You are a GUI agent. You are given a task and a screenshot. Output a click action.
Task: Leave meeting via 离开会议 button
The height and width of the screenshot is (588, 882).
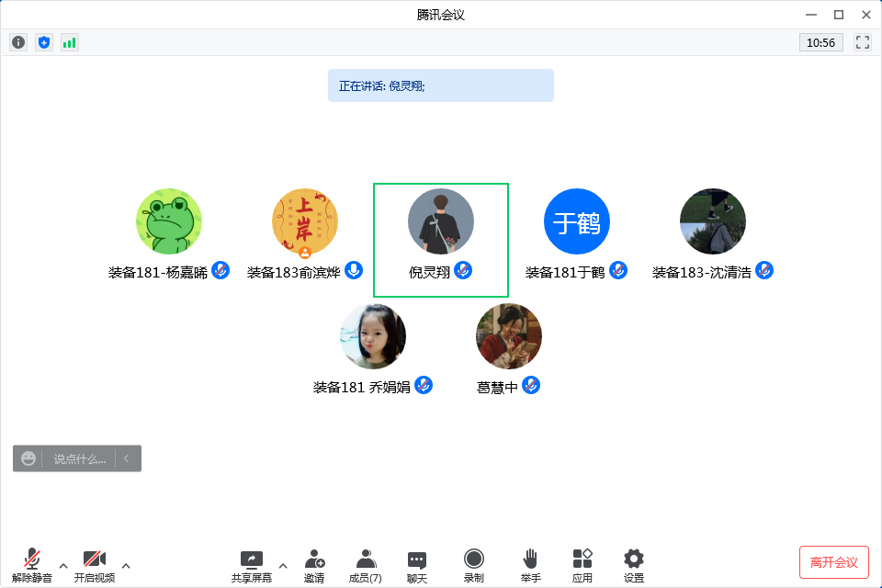834,562
